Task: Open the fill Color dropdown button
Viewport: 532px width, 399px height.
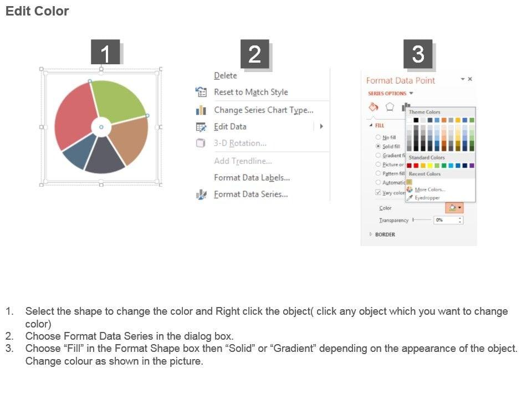Action: (454, 208)
